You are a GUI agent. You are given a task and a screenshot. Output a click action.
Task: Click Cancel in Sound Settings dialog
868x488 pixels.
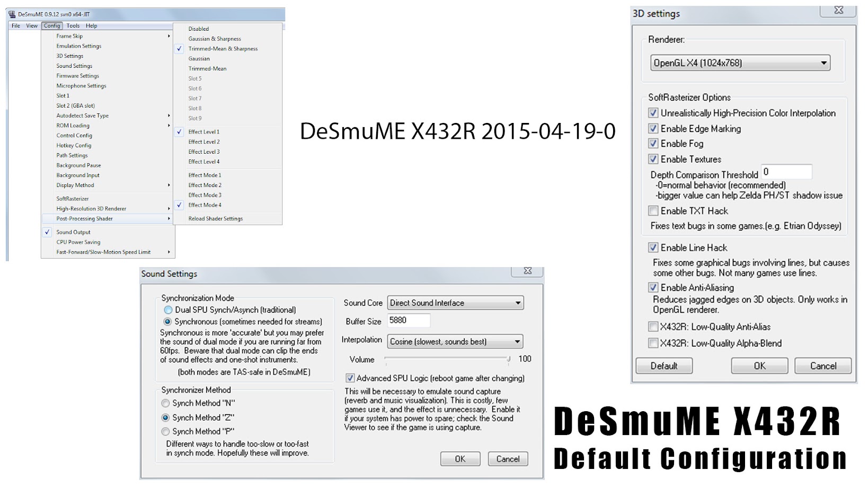[507, 459]
